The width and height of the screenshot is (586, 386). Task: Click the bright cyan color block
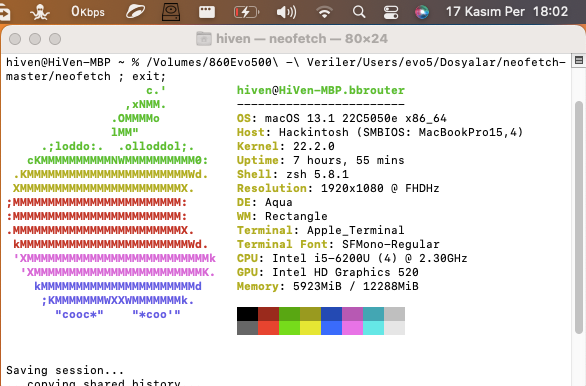click(373, 328)
